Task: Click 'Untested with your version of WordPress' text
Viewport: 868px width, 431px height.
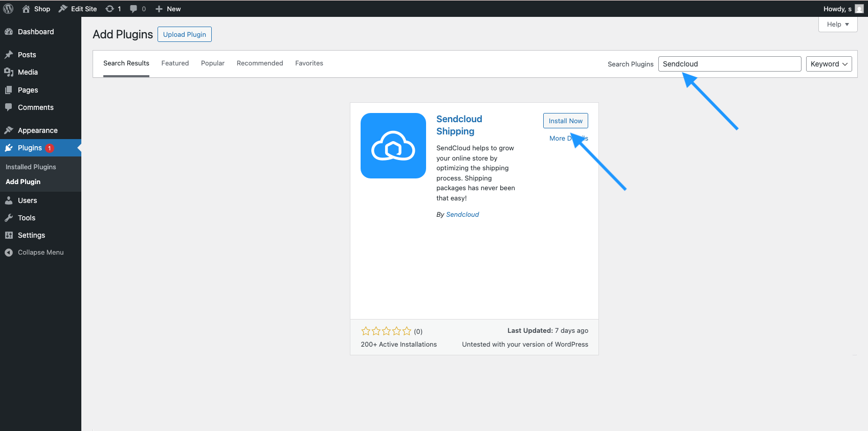Action: [525, 345]
